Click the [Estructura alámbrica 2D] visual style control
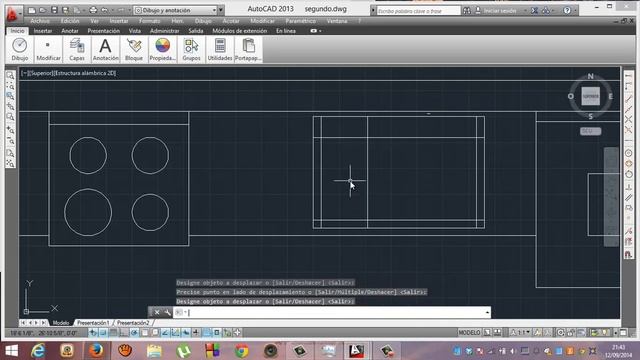The height and width of the screenshot is (360, 640). [85, 73]
